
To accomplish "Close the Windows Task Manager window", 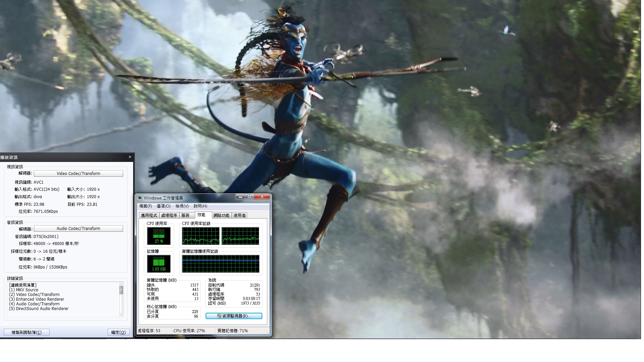I will [x=262, y=197].
